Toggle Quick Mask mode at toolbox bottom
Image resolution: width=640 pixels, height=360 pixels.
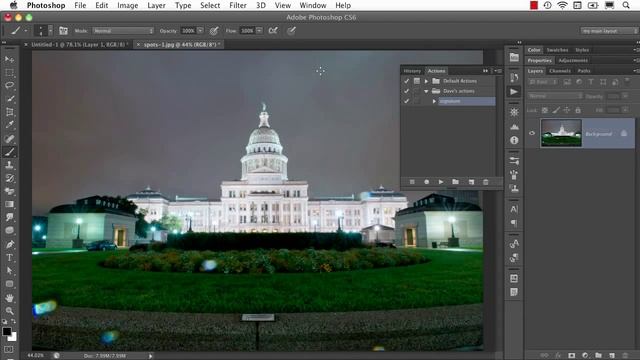click(9, 350)
